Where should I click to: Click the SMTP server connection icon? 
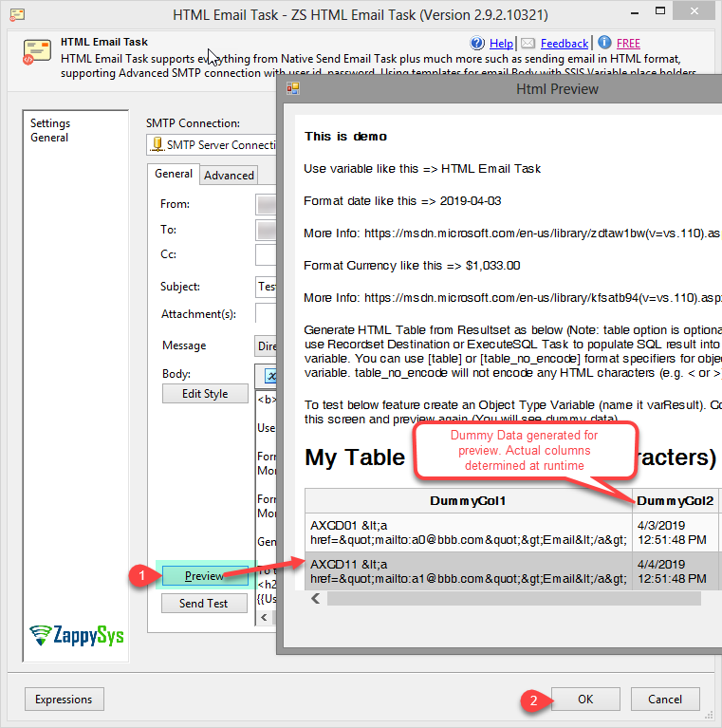tap(157, 144)
